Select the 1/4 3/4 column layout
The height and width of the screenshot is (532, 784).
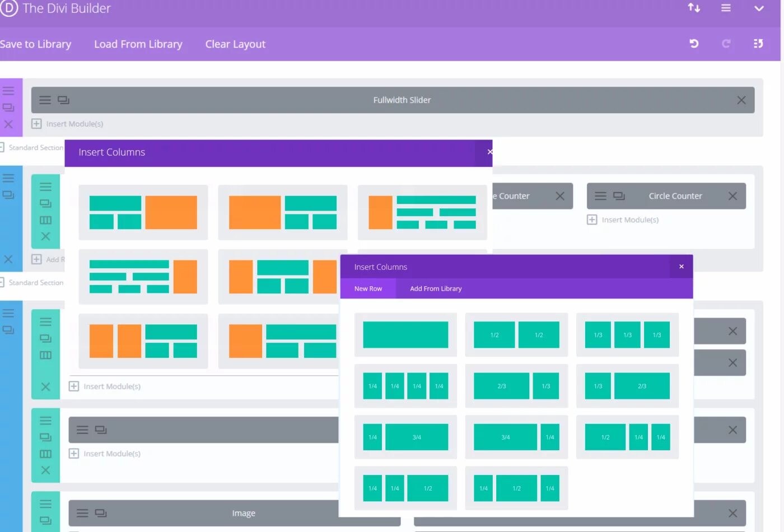point(405,437)
